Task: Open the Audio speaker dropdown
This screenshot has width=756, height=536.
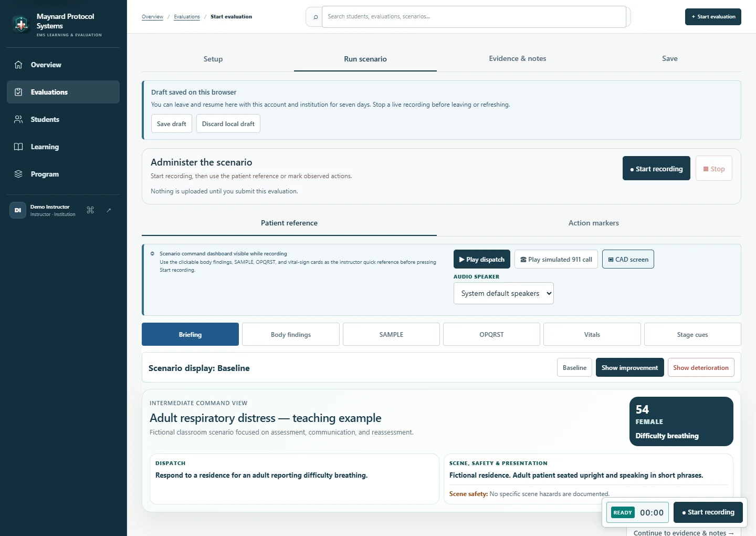Action: [503, 293]
